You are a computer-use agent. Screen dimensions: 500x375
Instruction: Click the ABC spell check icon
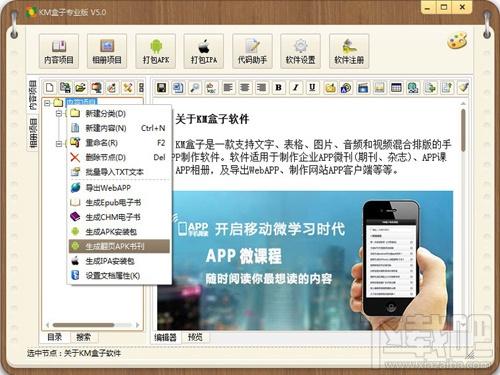coord(211,88)
